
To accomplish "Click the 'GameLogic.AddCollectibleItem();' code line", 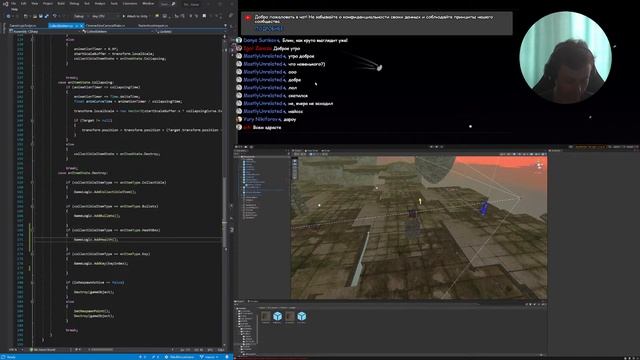I will [105, 191].
